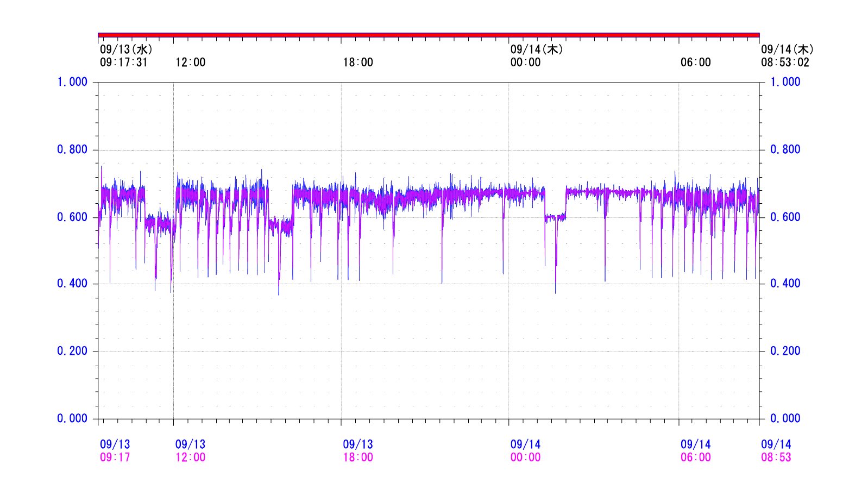
Task: Click the magenta 06:00 label below the chart
Action: point(696,457)
